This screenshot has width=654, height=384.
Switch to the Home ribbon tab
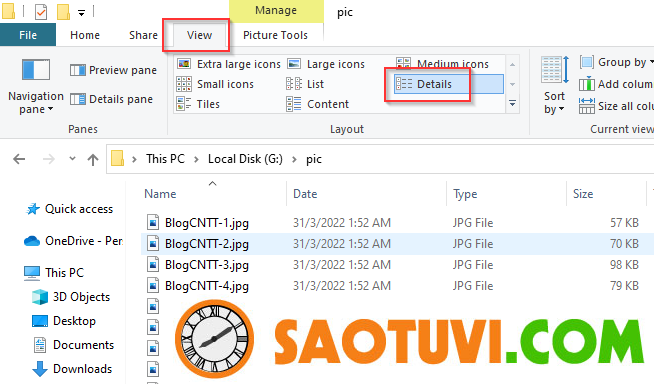[85, 35]
